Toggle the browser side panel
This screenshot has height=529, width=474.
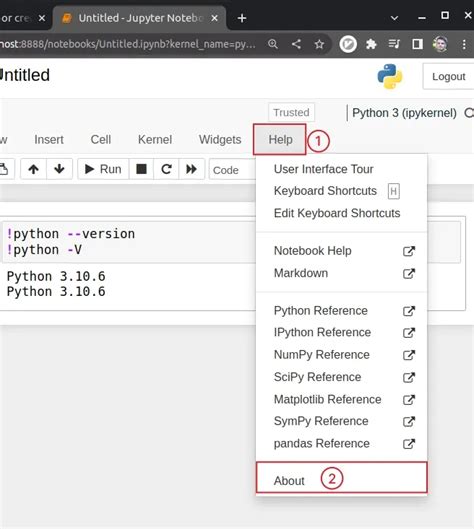(x=417, y=44)
